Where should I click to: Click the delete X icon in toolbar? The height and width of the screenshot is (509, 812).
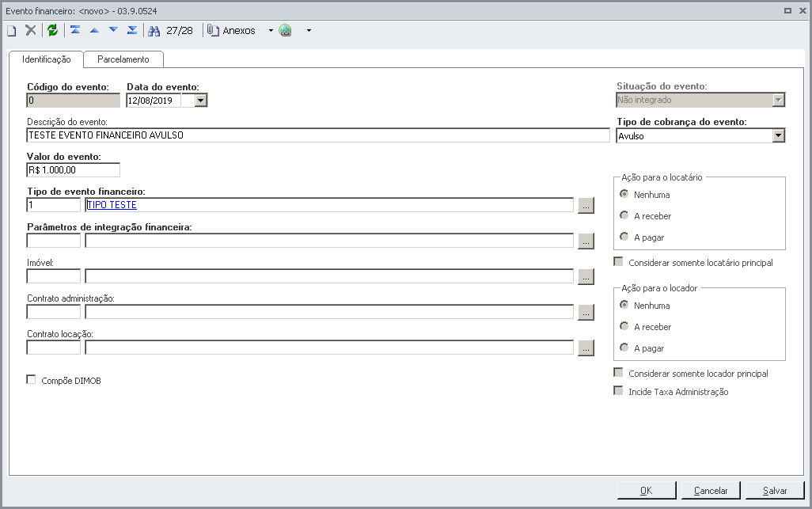pyautogui.click(x=31, y=31)
